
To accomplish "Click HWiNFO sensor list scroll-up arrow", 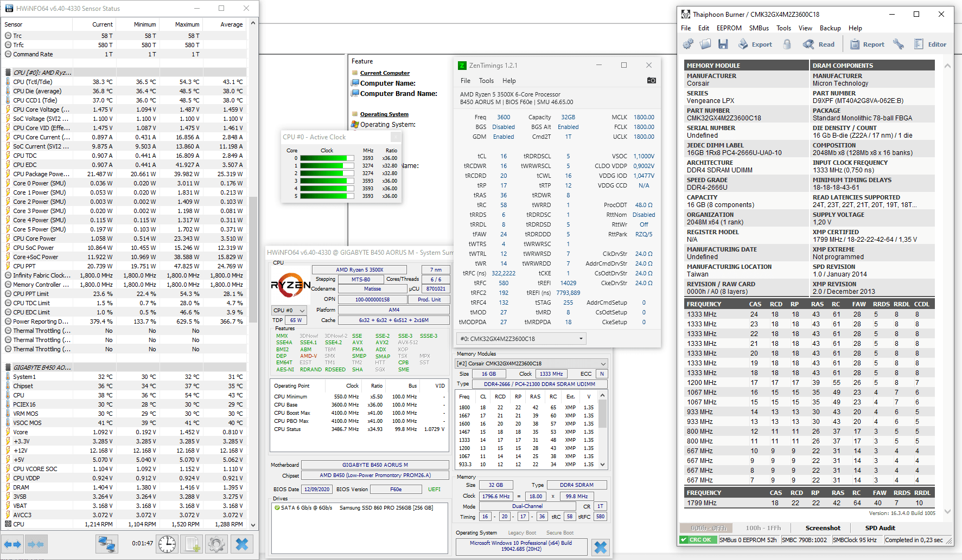I will click(253, 24).
